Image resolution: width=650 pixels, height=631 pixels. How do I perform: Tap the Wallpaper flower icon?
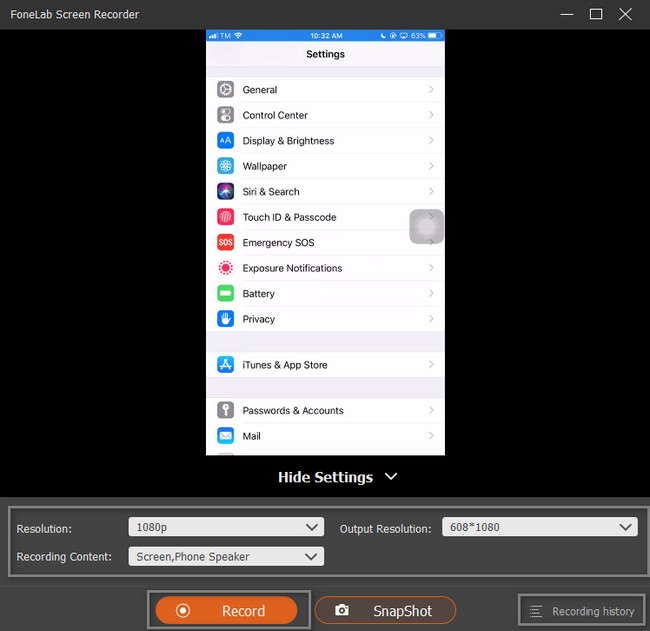click(x=226, y=166)
